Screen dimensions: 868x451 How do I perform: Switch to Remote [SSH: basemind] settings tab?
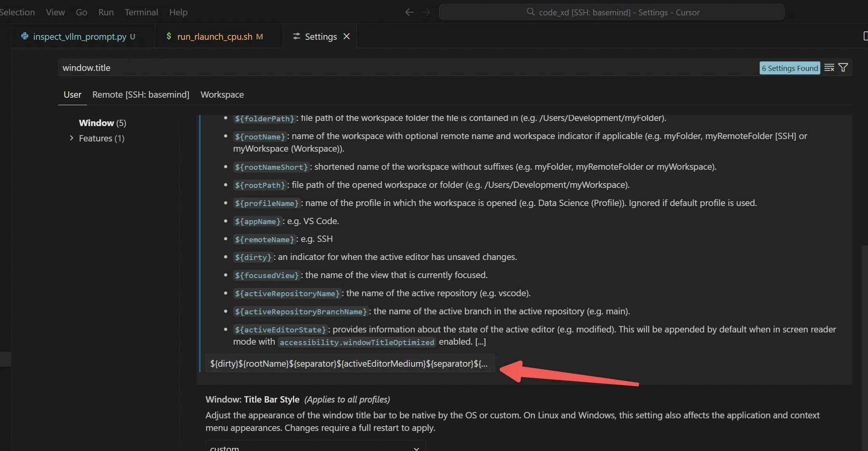pyautogui.click(x=141, y=95)
